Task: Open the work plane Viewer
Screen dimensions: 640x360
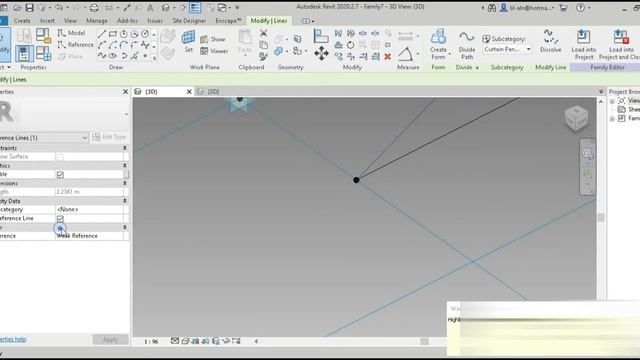Action: click(214, 51)
